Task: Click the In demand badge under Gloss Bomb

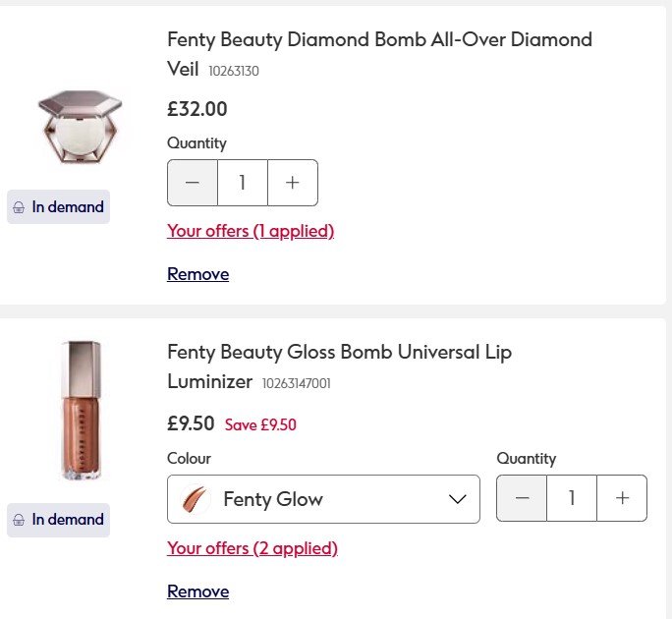Action: pos(58,520)
